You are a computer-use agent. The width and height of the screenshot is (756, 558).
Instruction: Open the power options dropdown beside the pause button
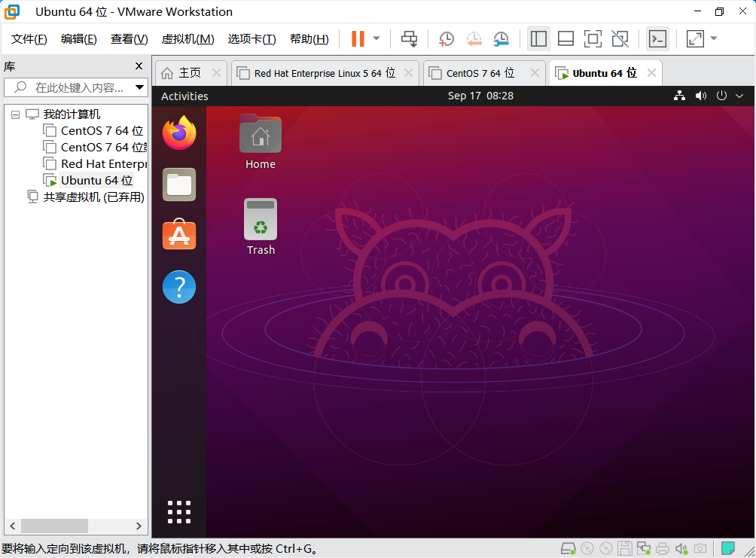pyautogui.click(x=376, y=38)
